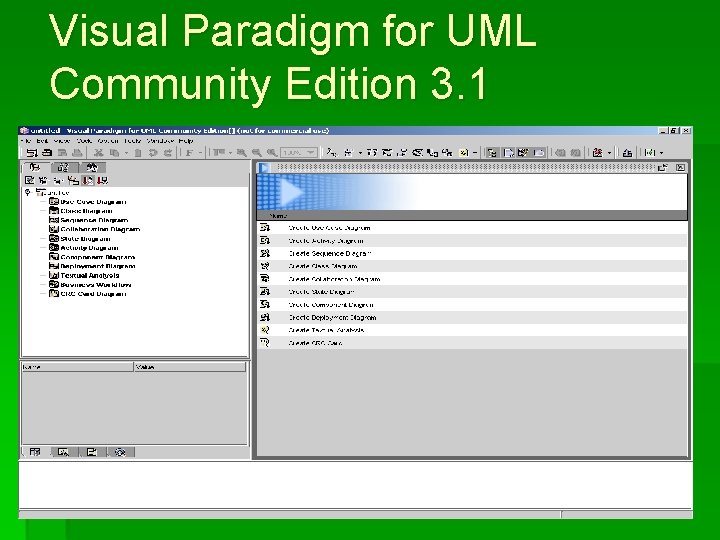Click the Zoom Out magnifier icon
This screenshot has width=720, height=540.
(257, 153)
